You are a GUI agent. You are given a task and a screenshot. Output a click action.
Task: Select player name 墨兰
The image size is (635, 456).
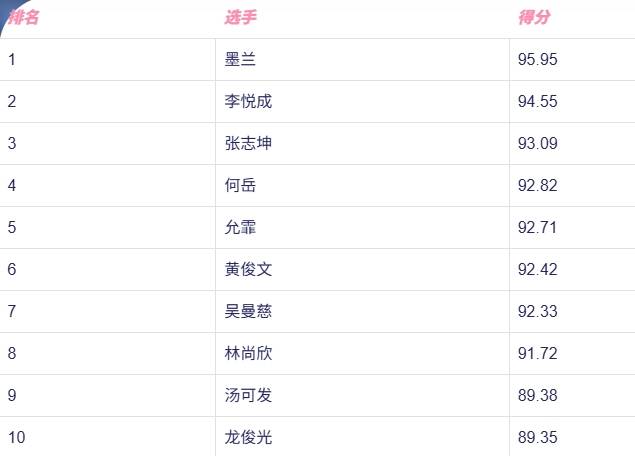click(240, 60)
